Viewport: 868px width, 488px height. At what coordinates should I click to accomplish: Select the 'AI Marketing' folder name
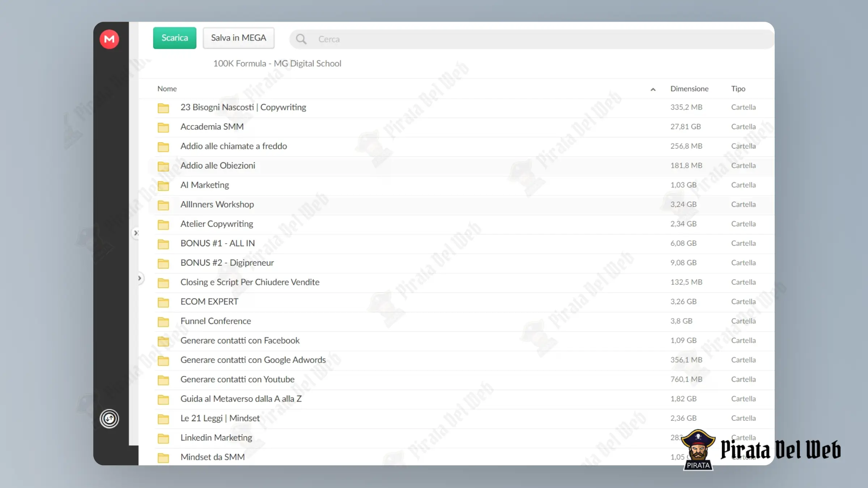tap(205, 185)
